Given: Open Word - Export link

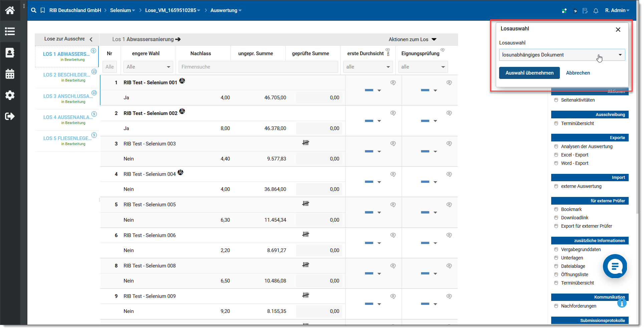Looking at the screenshot, I should (575, 163).
